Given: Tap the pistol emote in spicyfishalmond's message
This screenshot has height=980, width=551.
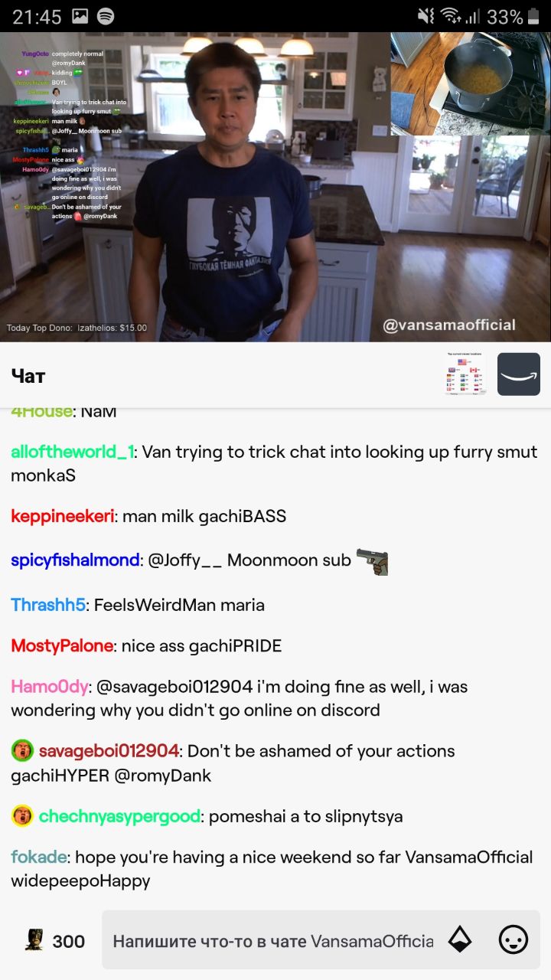Looking at the screenshot, I should click(x=373, y=560).
